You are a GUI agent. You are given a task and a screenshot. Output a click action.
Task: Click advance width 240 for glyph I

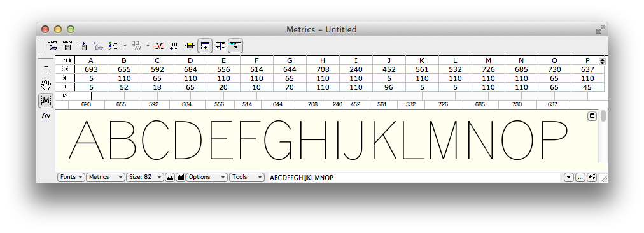pyautogui.click(x=356, y=69)
